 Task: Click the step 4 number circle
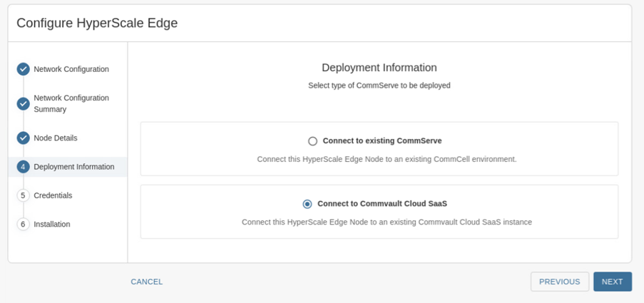pos(23,167)
